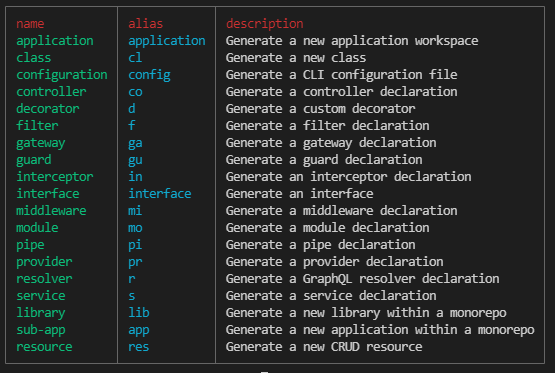Select the 'service' name entry
Viewport: 555px width, 373px height.
41,295
